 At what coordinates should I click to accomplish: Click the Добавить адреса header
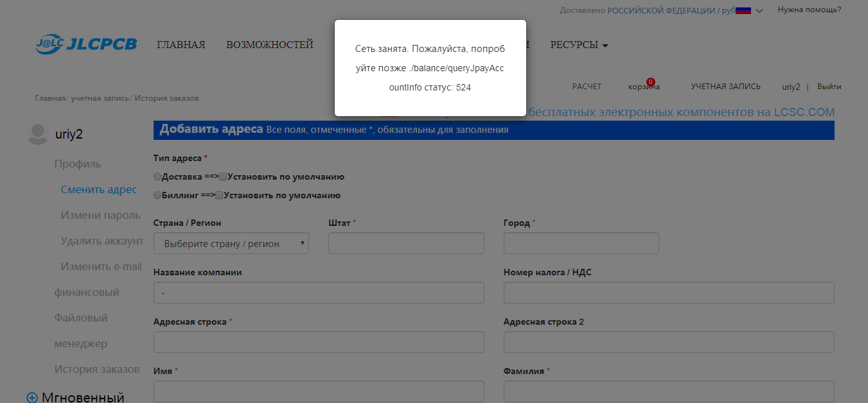tap(211, 129)
